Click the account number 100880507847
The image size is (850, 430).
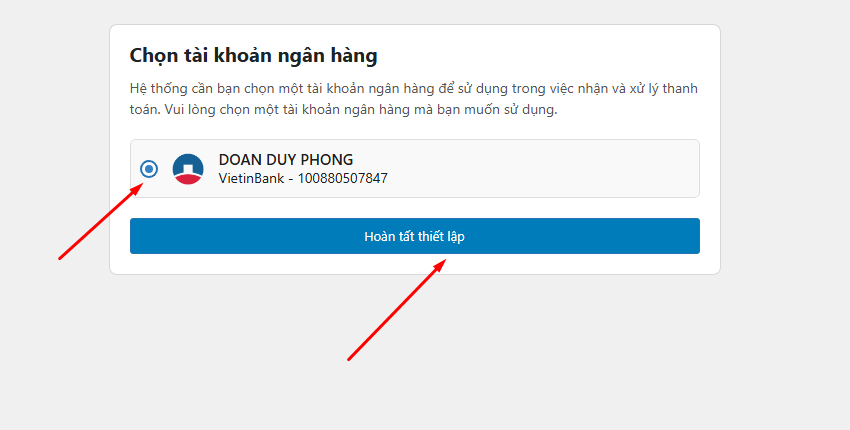click(343, 178)
